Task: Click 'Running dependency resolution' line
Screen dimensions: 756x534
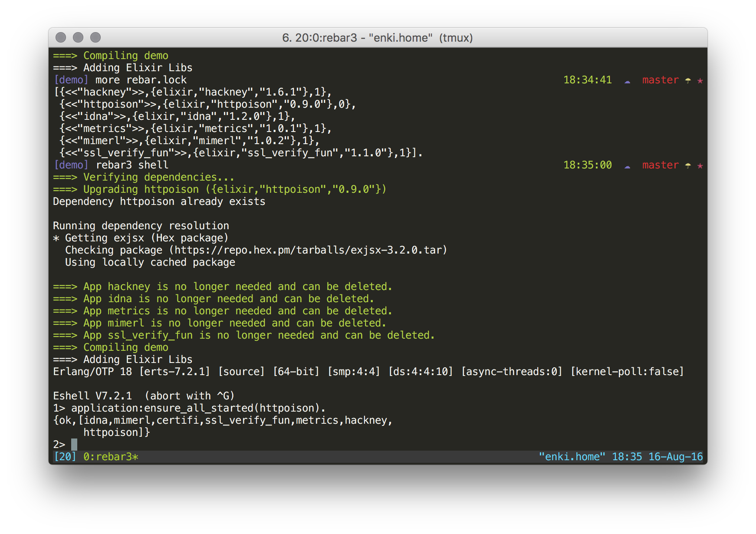Action: click(141, 226)
